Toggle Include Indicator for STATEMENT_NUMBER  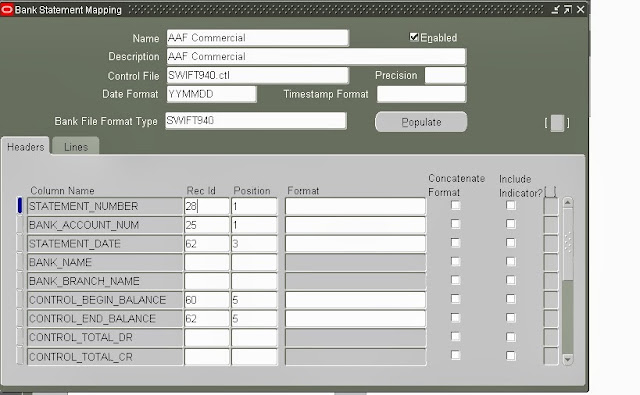pos(511,205)
